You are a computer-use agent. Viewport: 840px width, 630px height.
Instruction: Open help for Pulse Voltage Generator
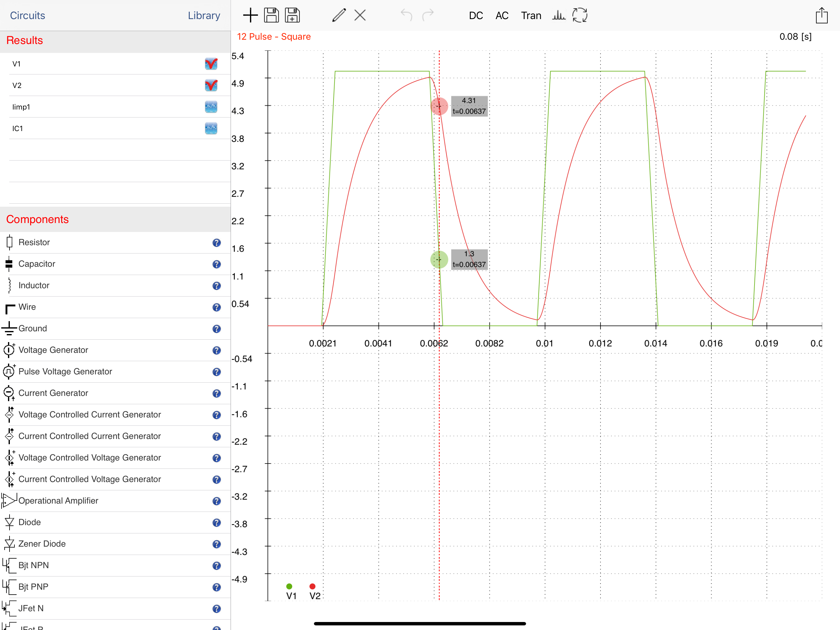pos(216,372)
